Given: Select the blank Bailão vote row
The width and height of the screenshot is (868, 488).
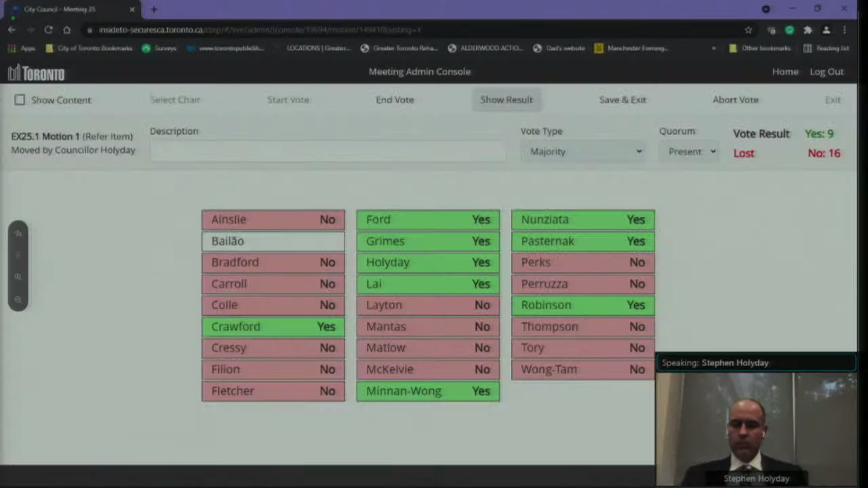Looking at the screenshot, I should [x=273, y=241].
